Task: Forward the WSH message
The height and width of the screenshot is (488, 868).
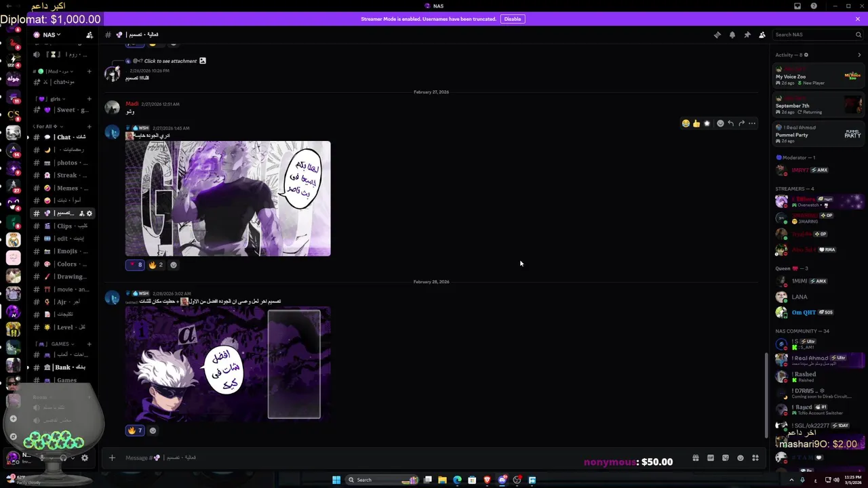Action: pos(741,123)
